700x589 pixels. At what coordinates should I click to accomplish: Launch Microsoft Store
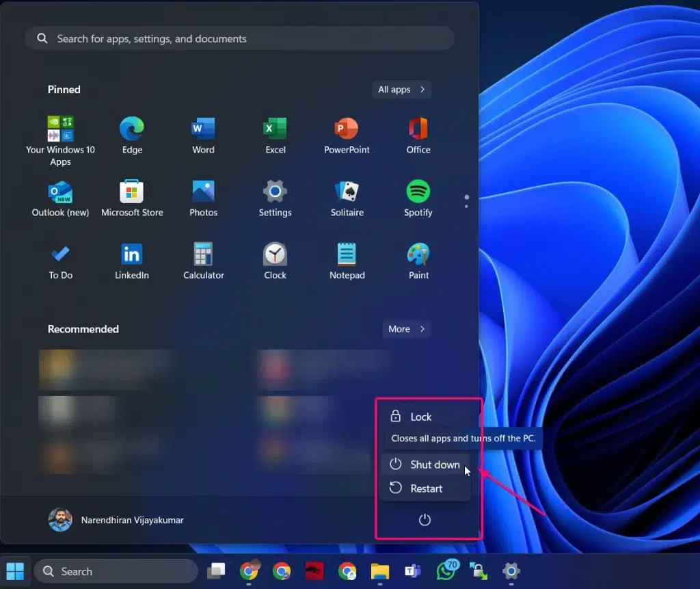132,198
